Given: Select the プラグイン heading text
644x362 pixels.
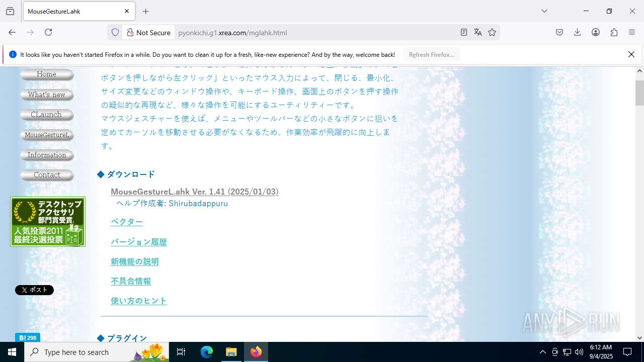Looking at the screenshot, I should pos(127,338).
